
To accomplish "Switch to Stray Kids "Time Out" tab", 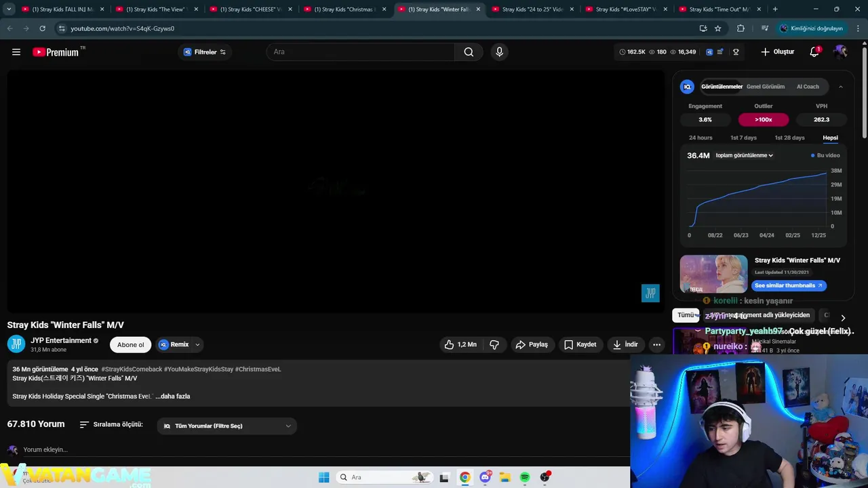I will click(721, 9).
